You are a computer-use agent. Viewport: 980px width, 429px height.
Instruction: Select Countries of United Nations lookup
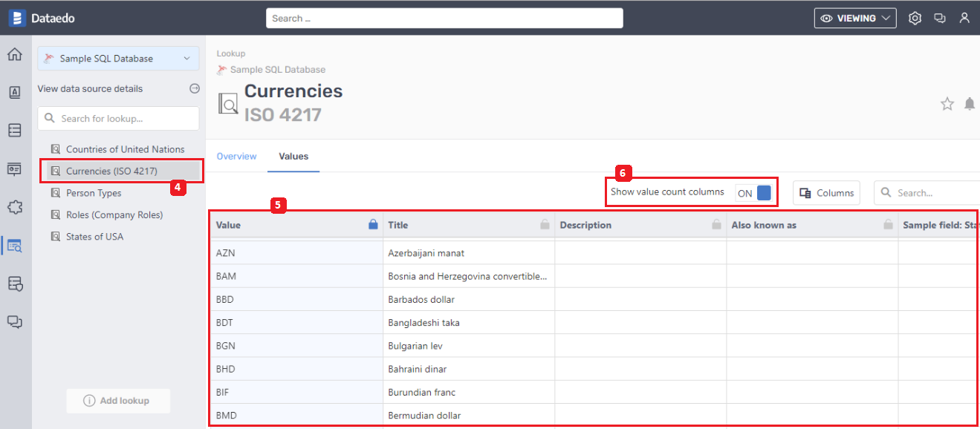(125, 149)
